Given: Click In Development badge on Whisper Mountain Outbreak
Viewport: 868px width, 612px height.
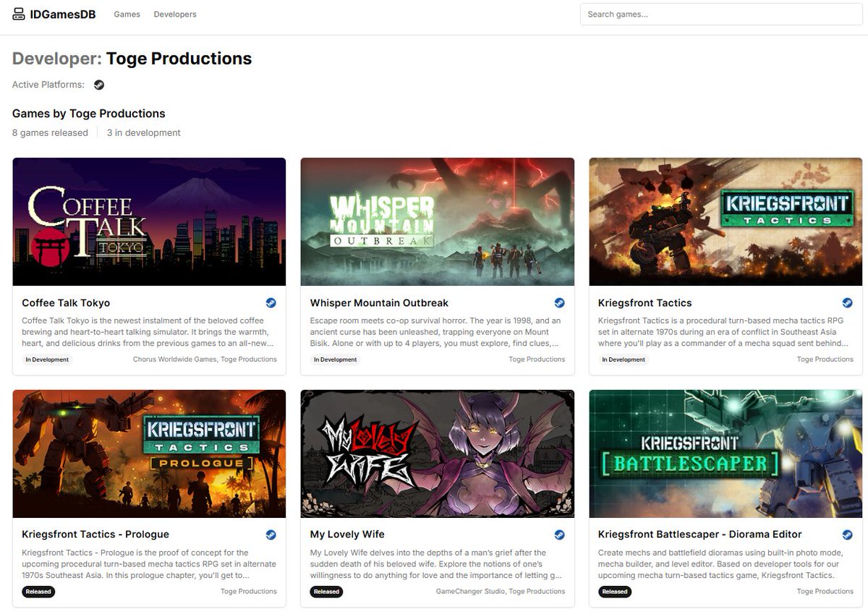Looking at the screenshot, I should (336, 360).
